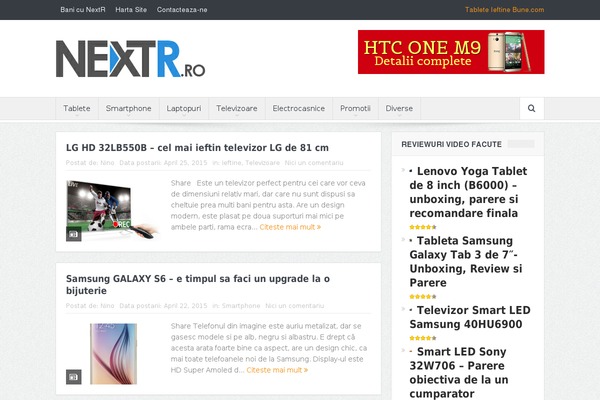The height and width of the screenshot is (400, 600).
Task: Click the search magnifier icon
Action: [531, 108]
